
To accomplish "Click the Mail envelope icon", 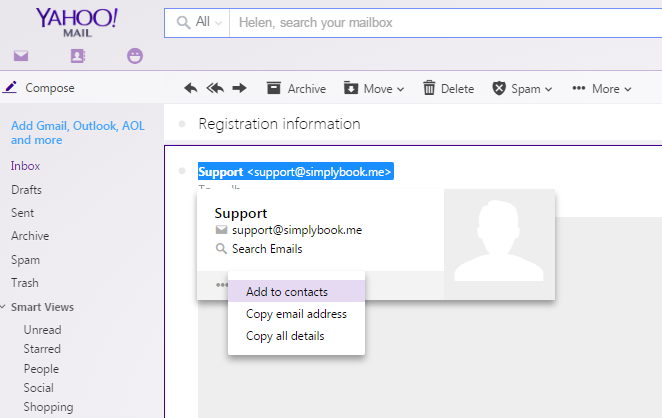I will (x=20, y=56).
